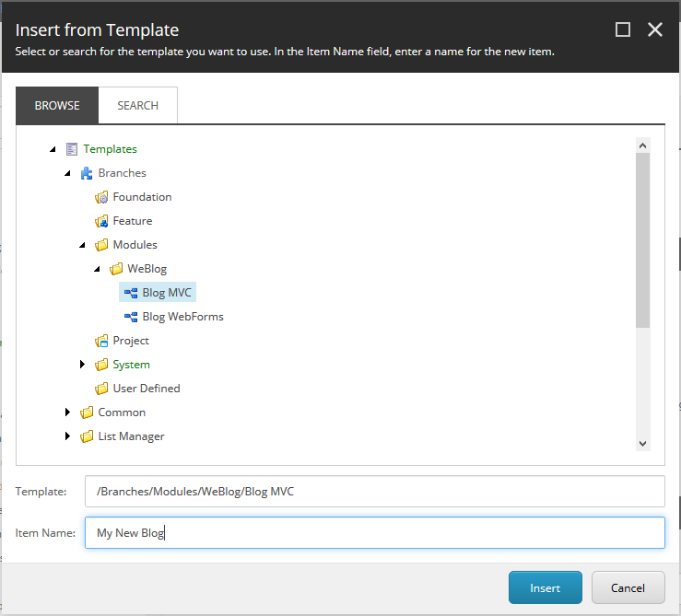Click the Blog MVC branch icon
The width and height of the screenshot is (681, 616).
[x=131, y=293]
